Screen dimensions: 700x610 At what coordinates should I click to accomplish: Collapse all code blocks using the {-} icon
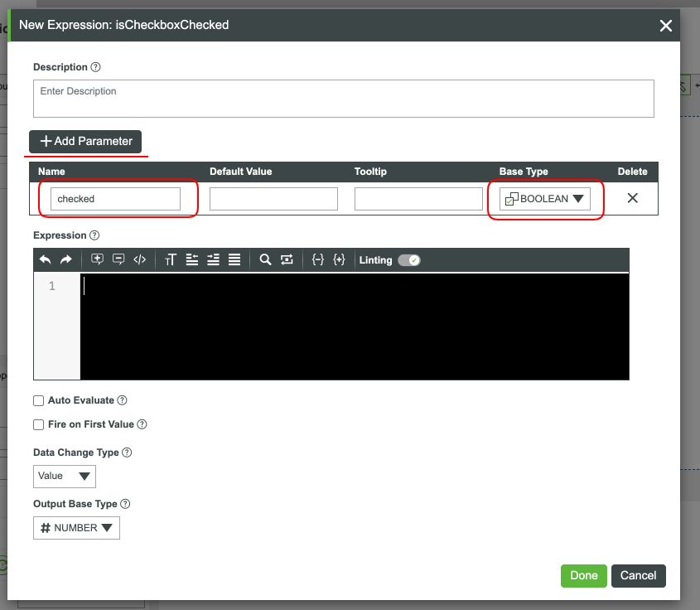click(x=318, y=259)
